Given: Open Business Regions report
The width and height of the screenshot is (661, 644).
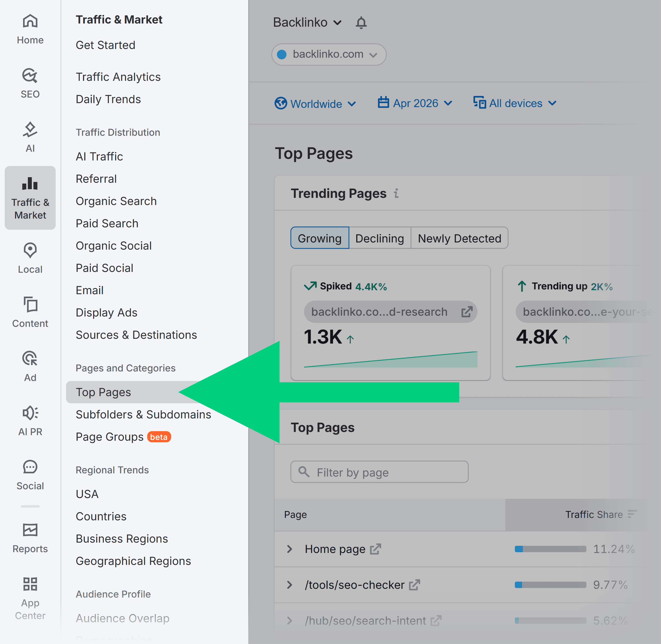Looking at the screenshot, I should (x=122, y=539).
